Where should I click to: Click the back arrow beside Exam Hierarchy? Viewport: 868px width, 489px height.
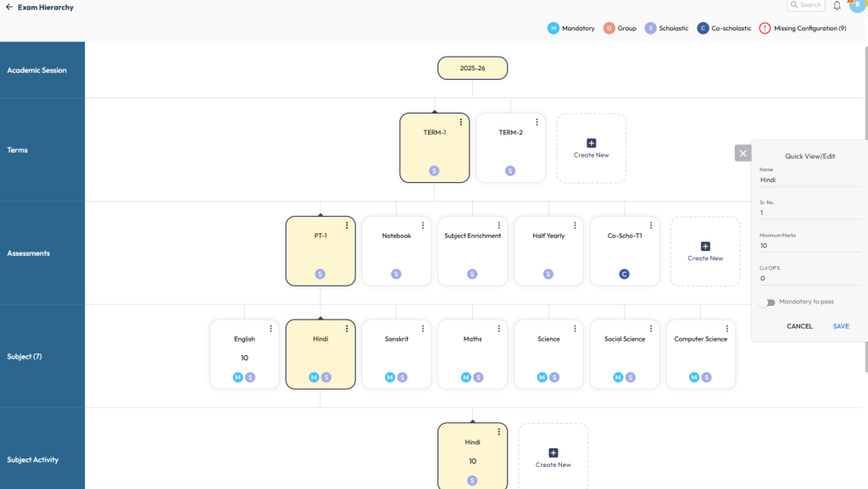click(8, 8)
